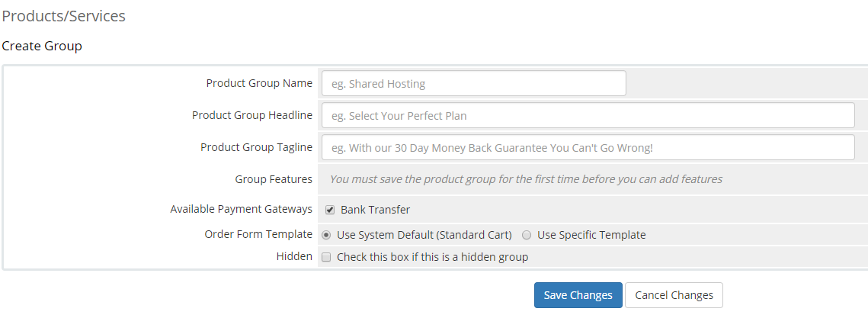Click the "Use Specific Template" label text
868x331 pixels.
(591, 235)
